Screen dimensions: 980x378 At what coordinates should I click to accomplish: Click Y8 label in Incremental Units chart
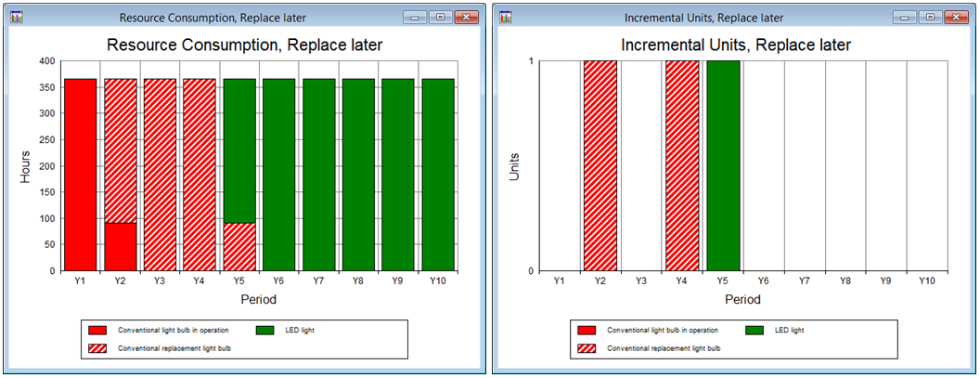[x=845, y=281]
